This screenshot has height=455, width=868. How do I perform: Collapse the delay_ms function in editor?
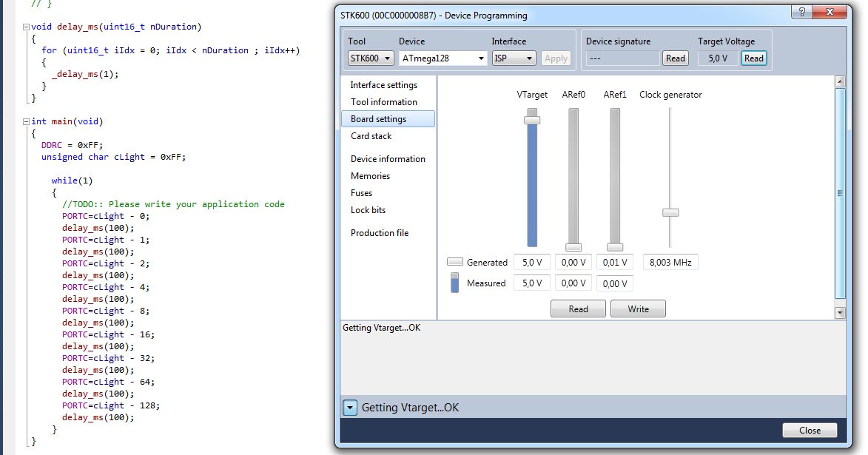pyautogui.click(x=25, y=27)
